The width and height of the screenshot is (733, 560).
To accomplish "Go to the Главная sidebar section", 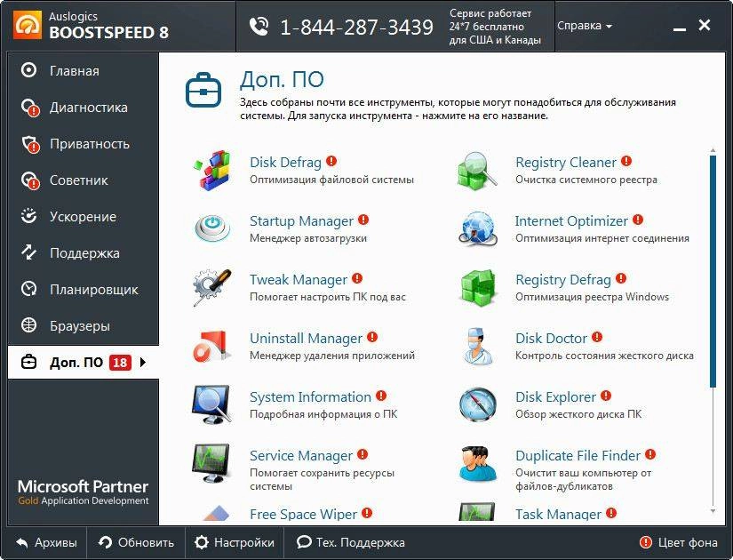I will click(84, 70).
